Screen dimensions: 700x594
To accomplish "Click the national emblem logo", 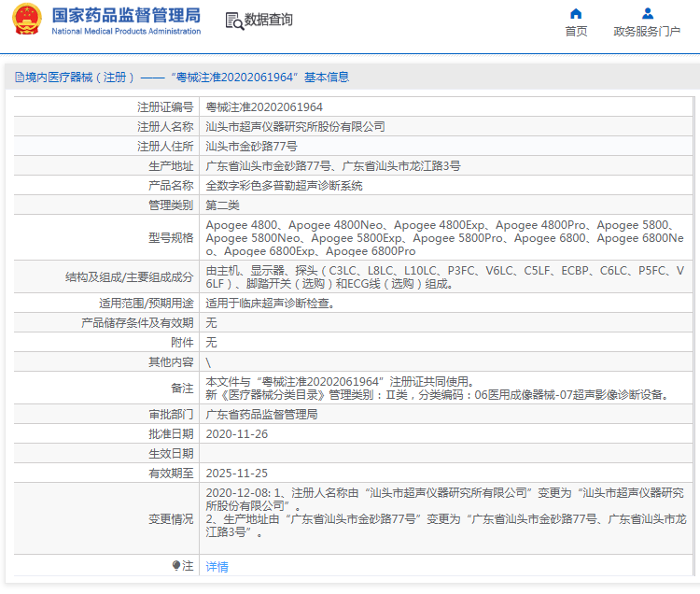I will pyautogui.click(x=27, y=20).
